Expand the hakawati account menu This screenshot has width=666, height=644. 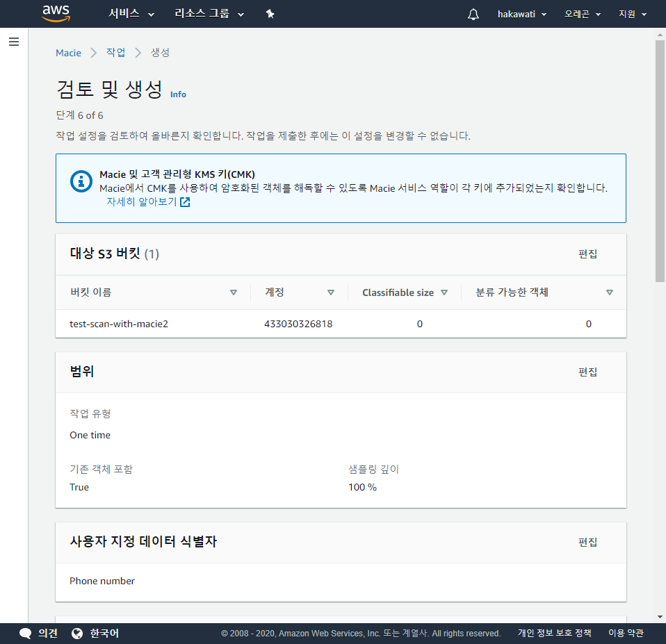(x=522, y=14)
